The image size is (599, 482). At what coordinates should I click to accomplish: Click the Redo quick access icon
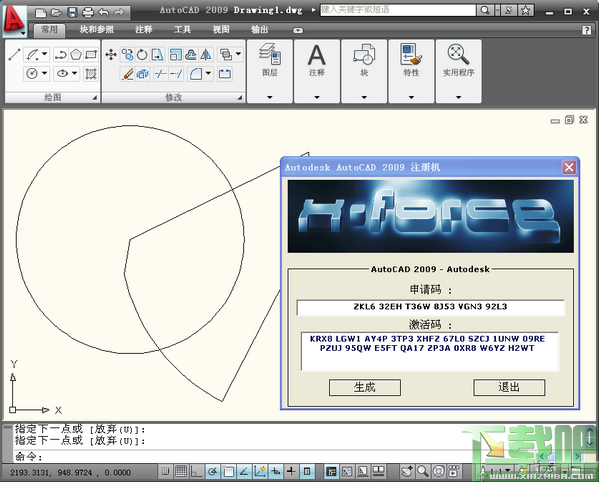[x=119, y=13]
